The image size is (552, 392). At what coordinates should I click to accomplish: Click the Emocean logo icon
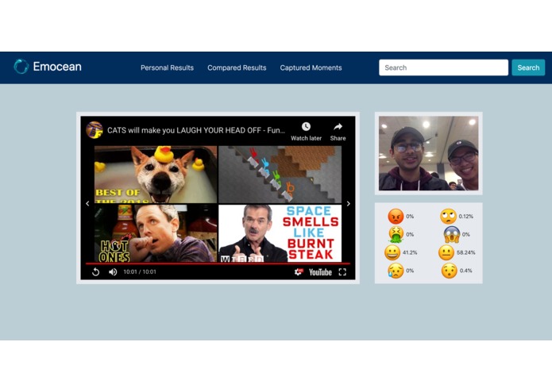click(x=21, y=67)
